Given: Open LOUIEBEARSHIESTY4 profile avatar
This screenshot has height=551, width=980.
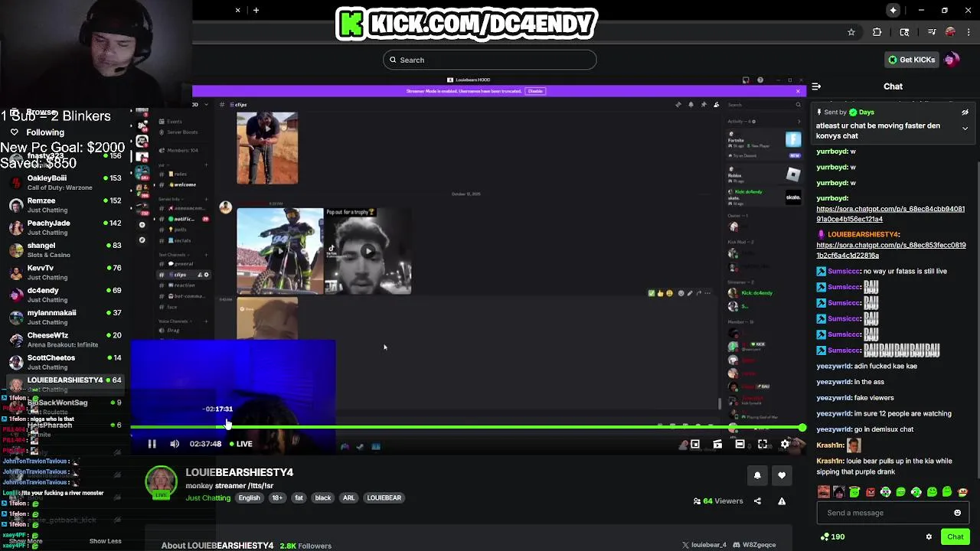Looking at the screenshot, I should [161, 482].
